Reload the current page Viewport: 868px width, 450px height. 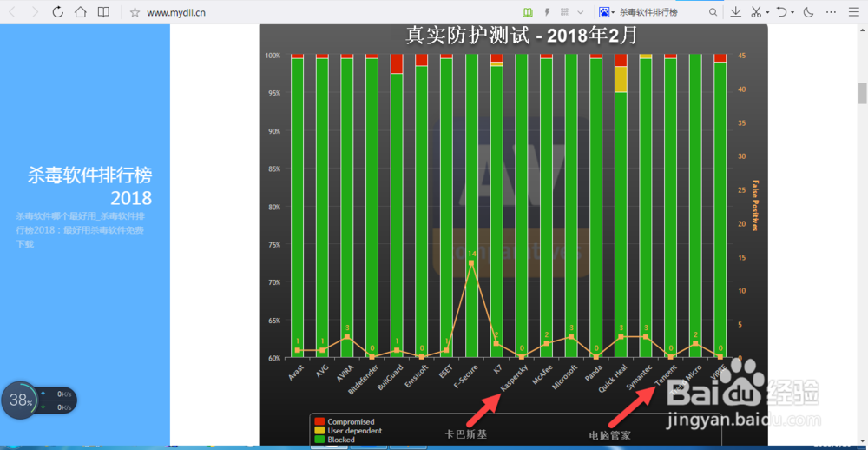point(57,11)
